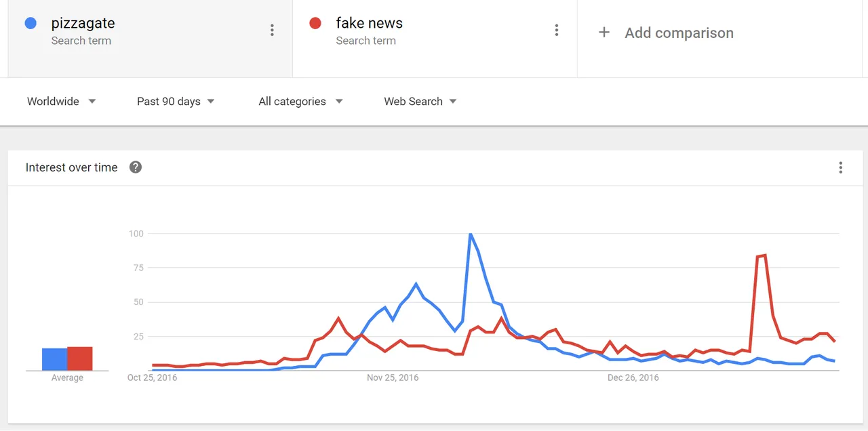Click the red fake news January spike
The height and width of the screenshot is (431, 868).
pyautogui.click(x=762, y=256)
